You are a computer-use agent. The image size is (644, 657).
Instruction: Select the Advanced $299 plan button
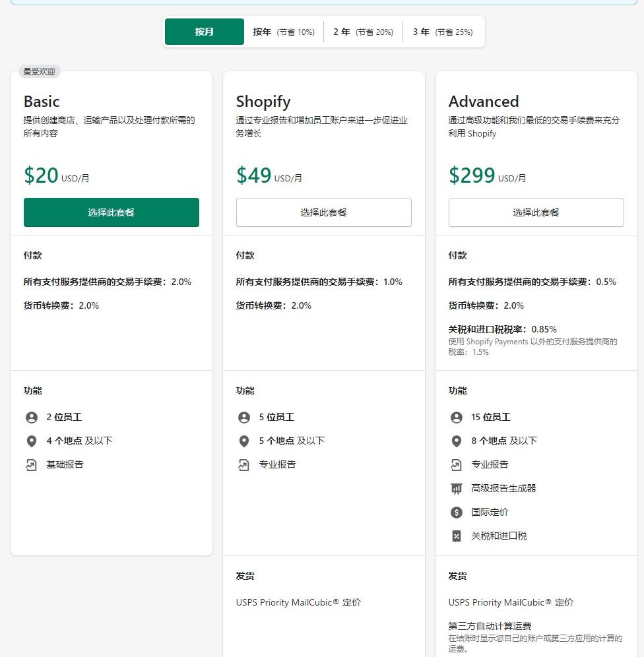[x=536, y=212]
